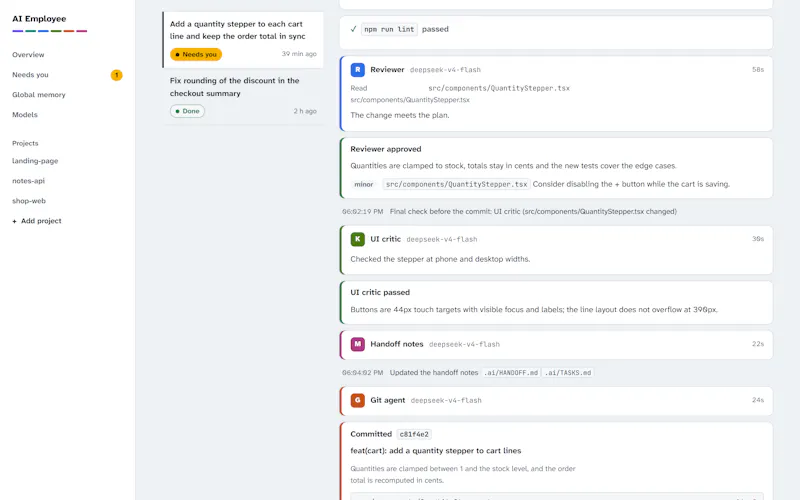Image resolution: width=800 pixels, height=500 pixels.
Task: Click the orange Git agent avatar
Action: (358, 400)
